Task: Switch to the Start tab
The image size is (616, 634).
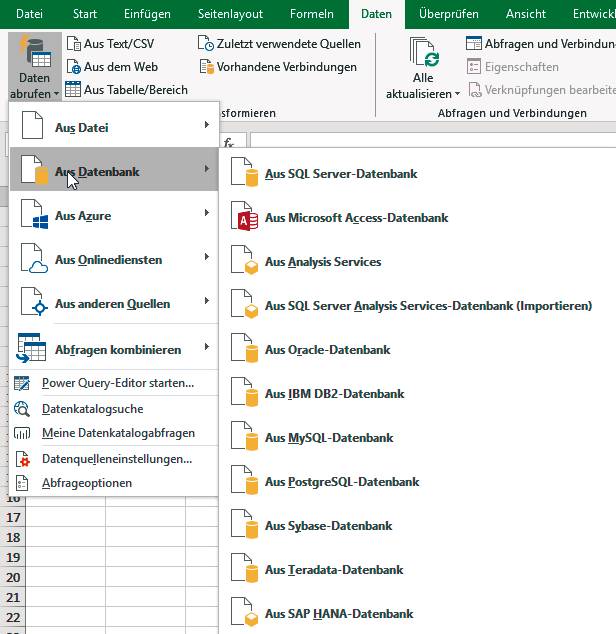Action: (85, 14)
